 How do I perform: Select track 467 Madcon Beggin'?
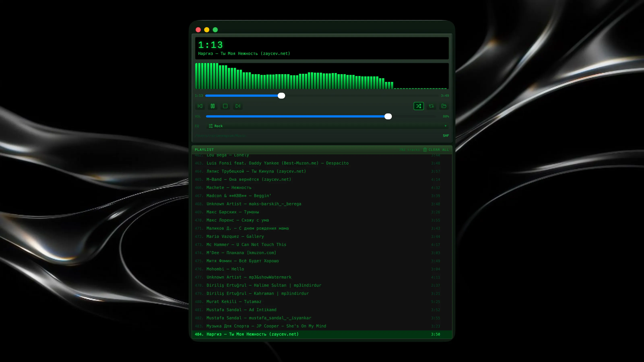point(322,196)
